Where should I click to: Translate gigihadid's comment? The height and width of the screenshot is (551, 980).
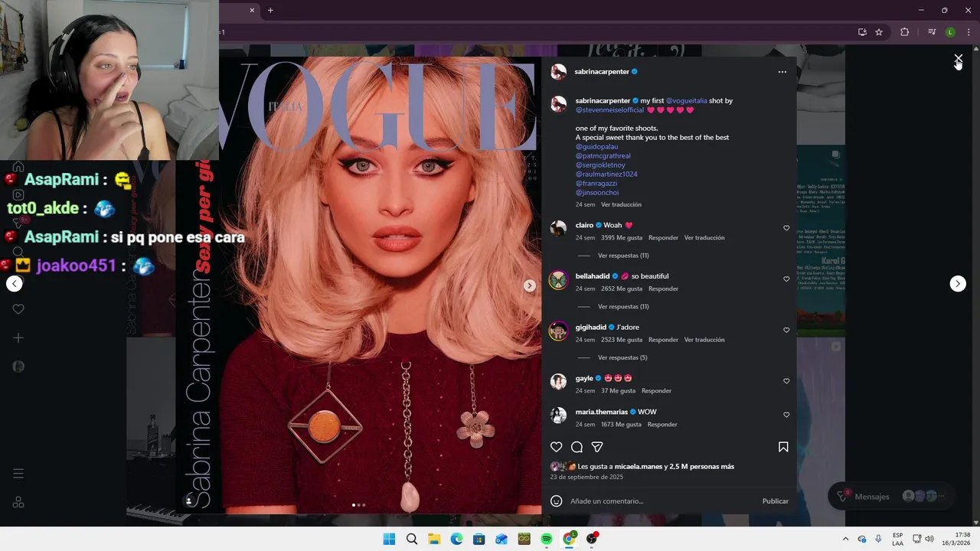(x=704, y=340)
